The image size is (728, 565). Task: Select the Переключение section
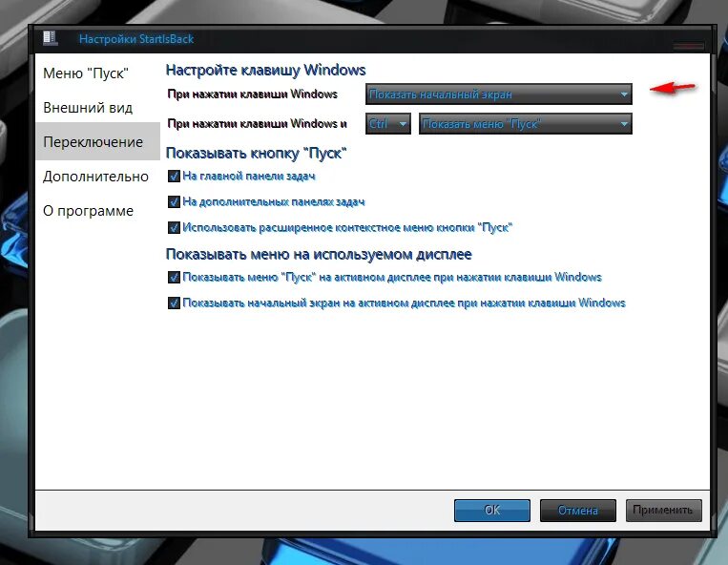click(97, 141)
